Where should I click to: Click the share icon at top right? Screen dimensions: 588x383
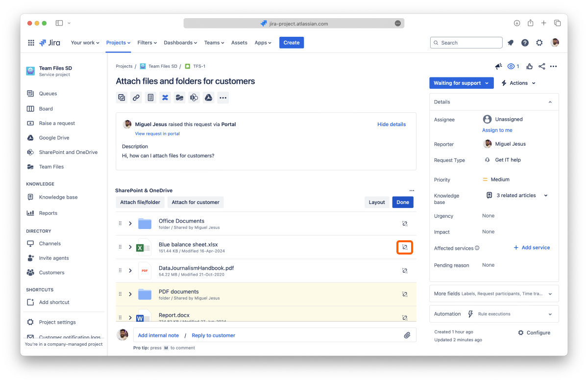point(541,67)
